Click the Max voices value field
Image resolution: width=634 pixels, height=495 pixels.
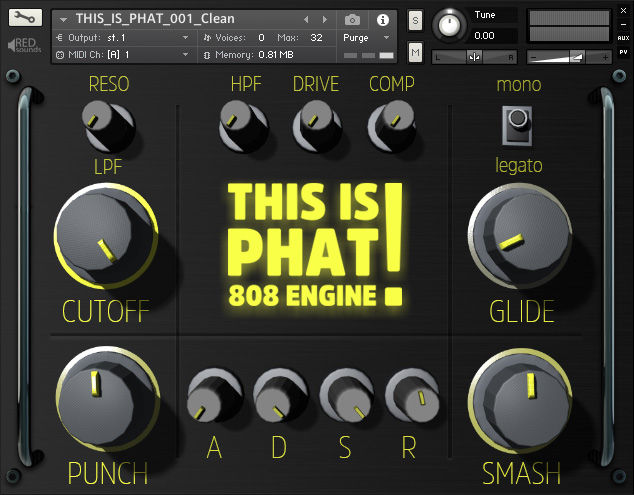(317, 37)
